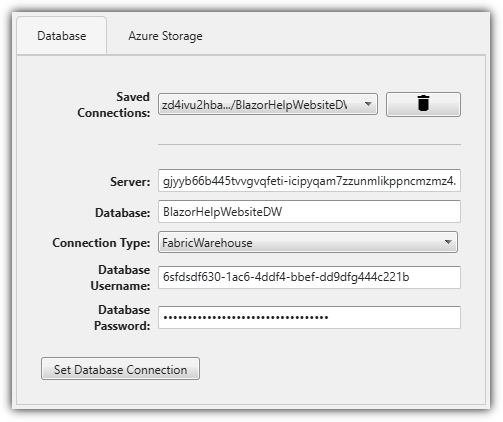This screenshot has width=503, height=422.
Task: Switch to the Azure Storage tab
Action: pos(165,36)
